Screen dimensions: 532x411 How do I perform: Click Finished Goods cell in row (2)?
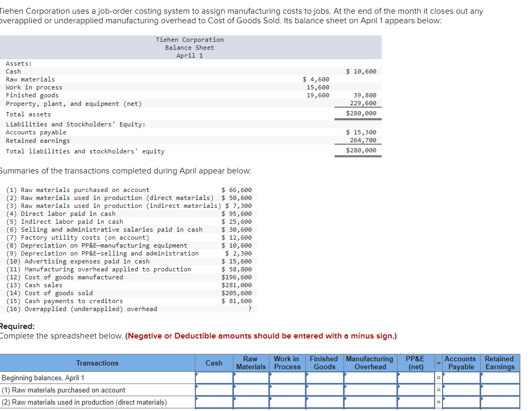[324, 402]
